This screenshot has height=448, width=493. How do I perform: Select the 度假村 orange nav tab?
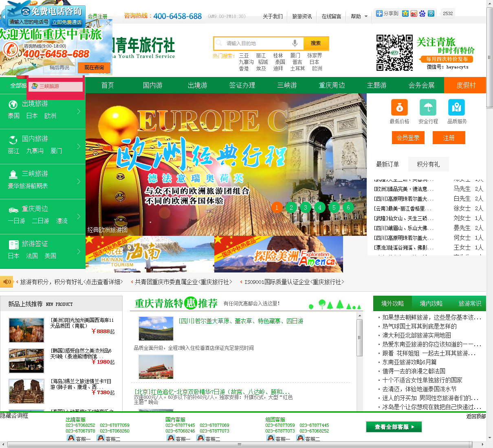point(465,85)
